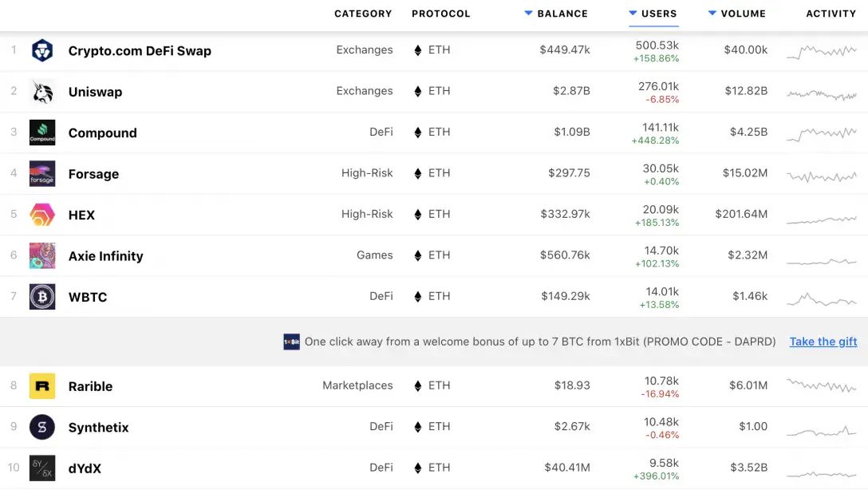Open the dYdX activity chart
Viewport: 868px width, 490px height.
tap(822, 474)
